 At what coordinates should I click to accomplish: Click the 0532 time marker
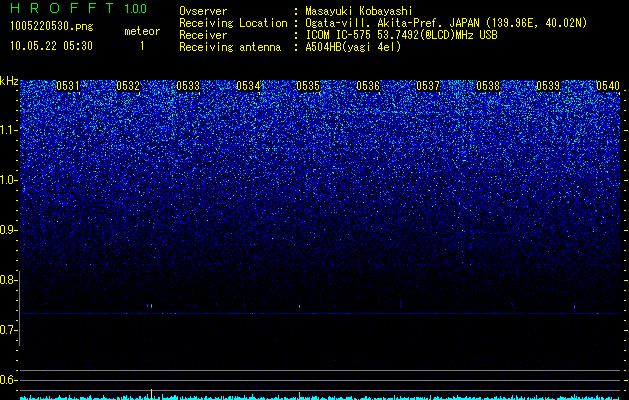128,86
